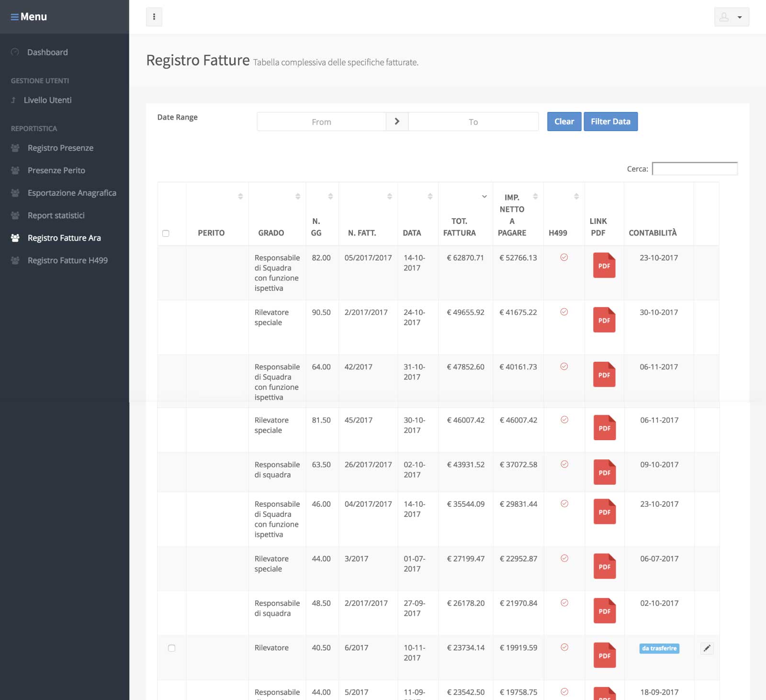Tick the select-all checkbox in the table header
This screenshot has height=700, width=766.
pos(166,233)
